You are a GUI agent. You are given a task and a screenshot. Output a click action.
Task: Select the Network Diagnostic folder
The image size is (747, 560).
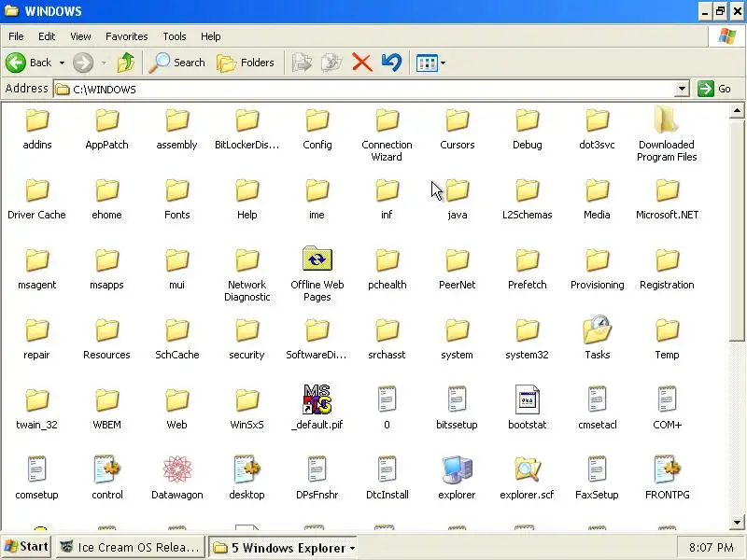[x=247, y=275]
